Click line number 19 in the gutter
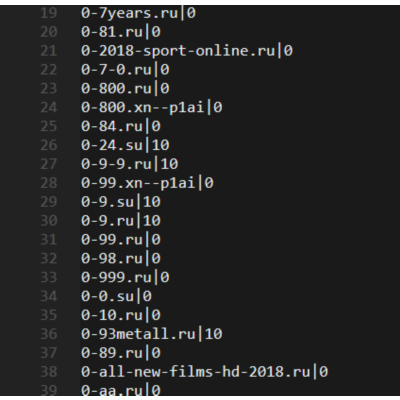Viewport: 400px width, 400px height. tap(49, 13)
